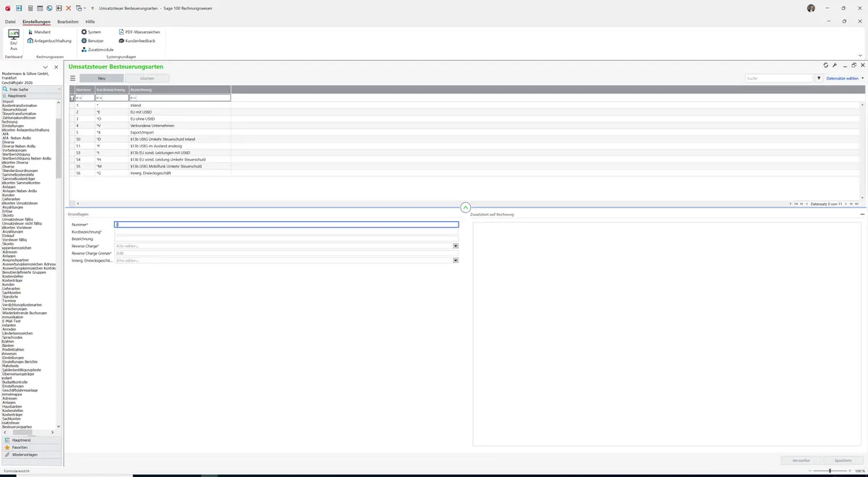Open Wiedervorlagen in the sidebar

(32, 455)
